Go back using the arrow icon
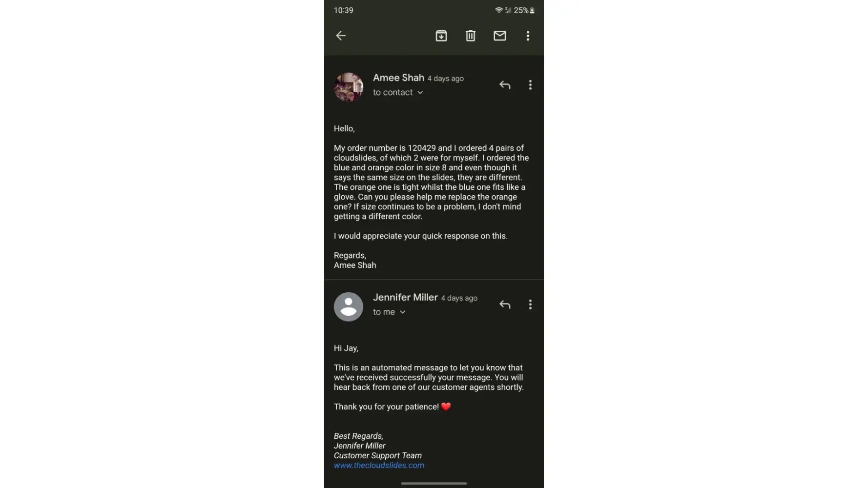 pyautogui.click(x=341, y=36)
